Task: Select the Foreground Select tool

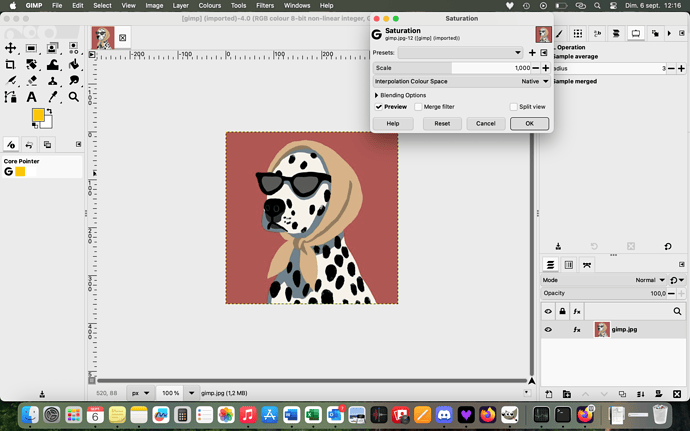Action: pyautogui.click(x=52, y=48)
